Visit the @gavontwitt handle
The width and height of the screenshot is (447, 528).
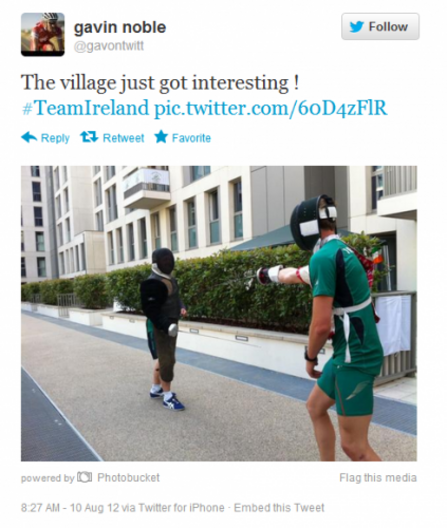108,46
